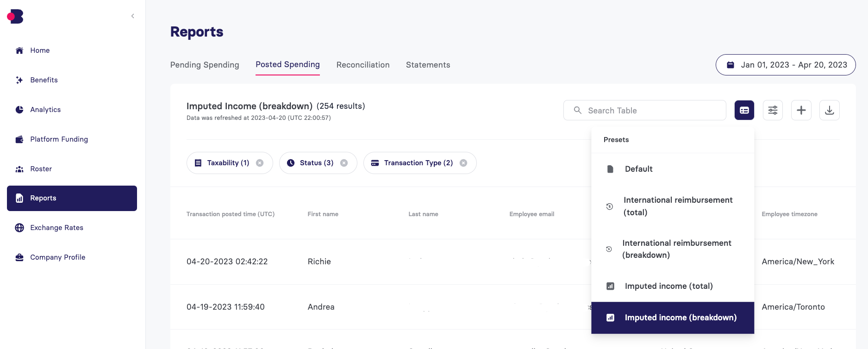This screenshot has height=349, width=868.
Task: Click the Last name column header
Action: (423, 214)
